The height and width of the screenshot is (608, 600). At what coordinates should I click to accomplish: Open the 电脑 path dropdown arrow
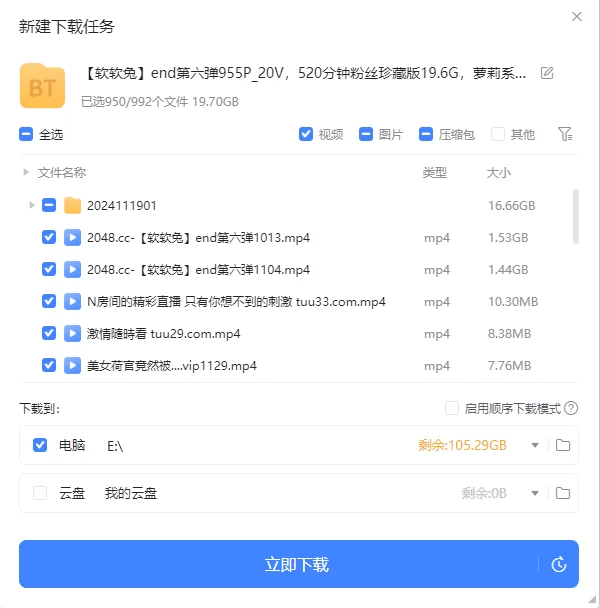click(535, 445)
